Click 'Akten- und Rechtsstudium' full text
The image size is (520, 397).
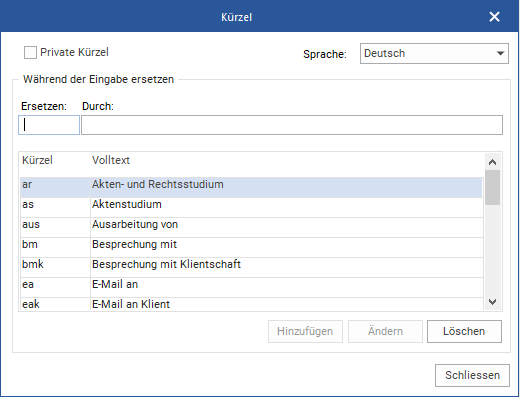[158, 184]
